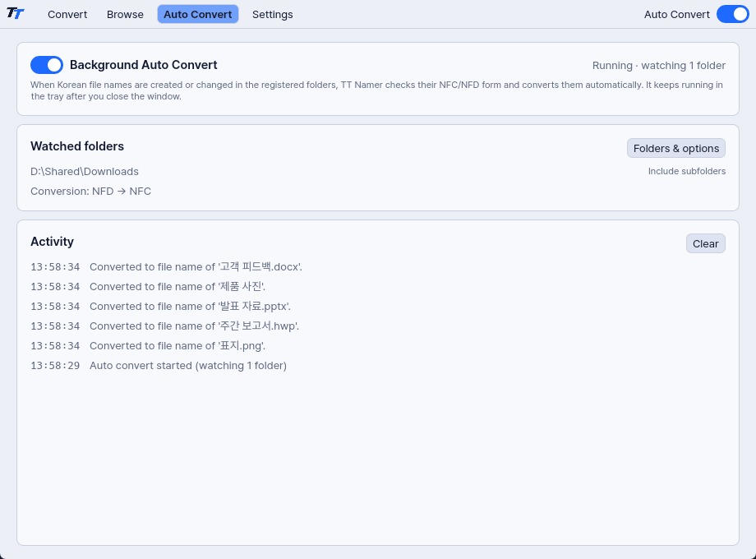Click the description text about Korean file names

point(376,90)
